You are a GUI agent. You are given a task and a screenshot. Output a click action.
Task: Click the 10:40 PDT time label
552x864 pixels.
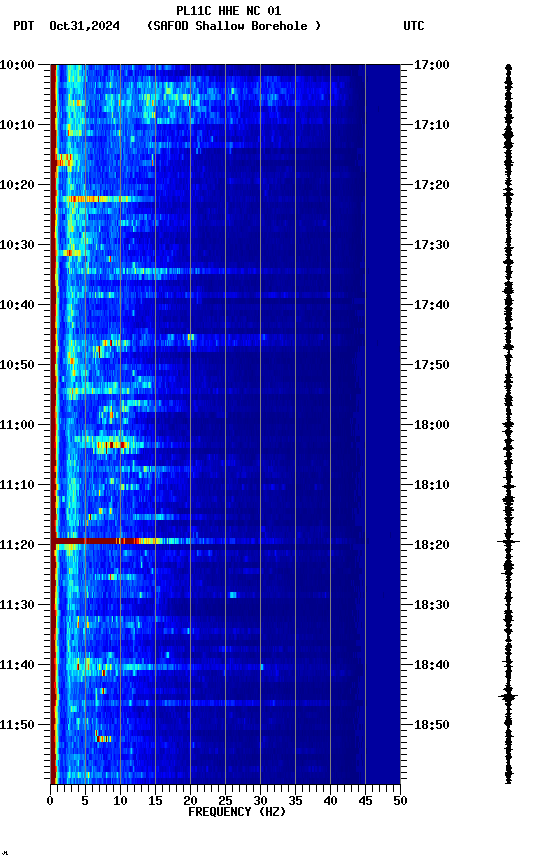tap(17, 305)
